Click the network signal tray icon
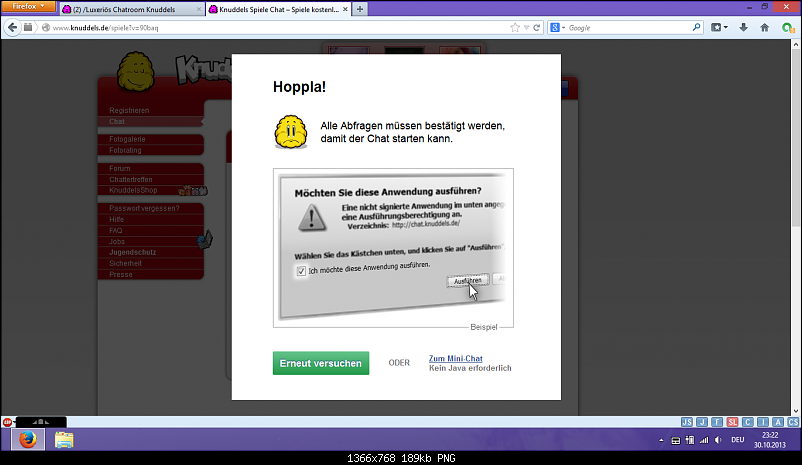The height and width of the screenshot is (465, 802). coord(704,440)
